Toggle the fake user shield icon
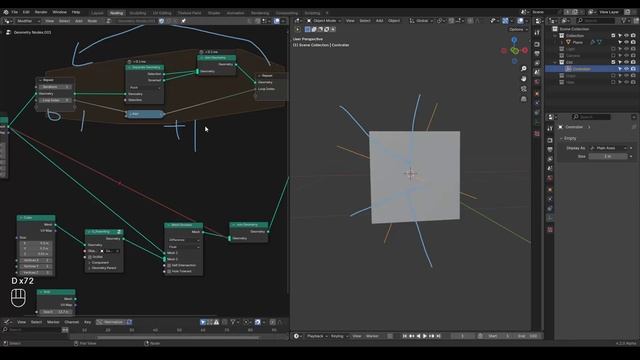This screenshot has height=360, width=640. 162,21
